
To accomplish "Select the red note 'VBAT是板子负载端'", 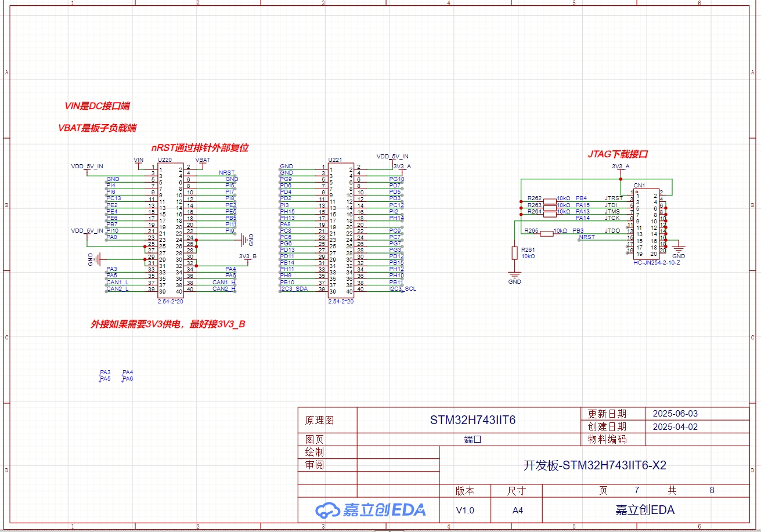I will click(98, 128).
